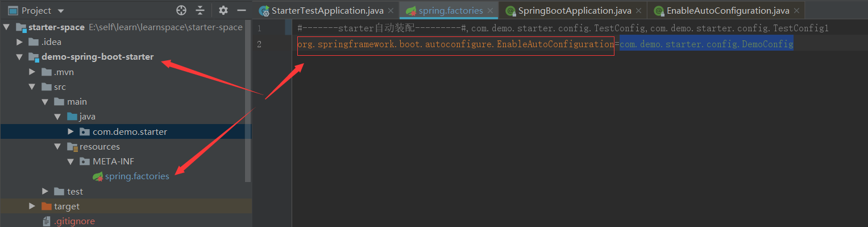The image size is (868, 227).
Task: Expand the .mvn folder
Action: tap(32, 72)
